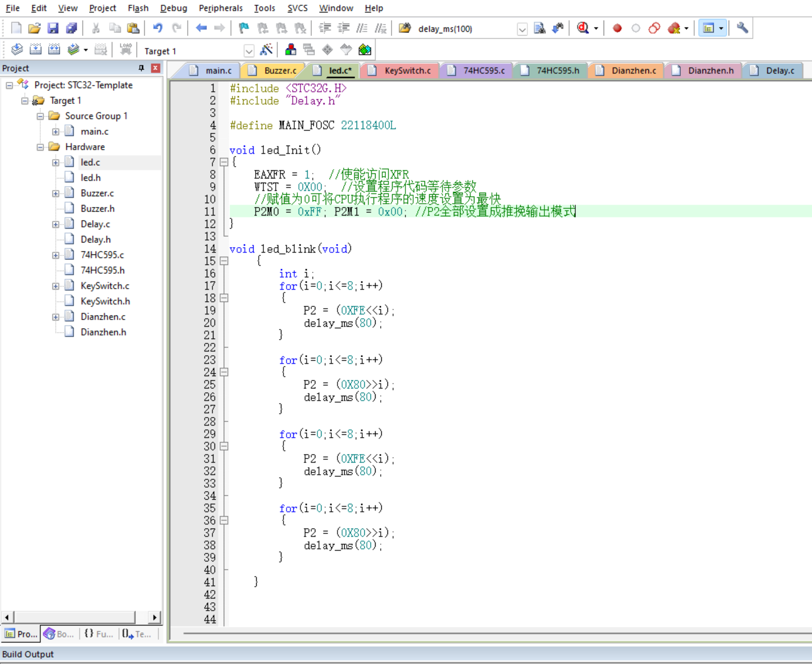The width and height of the screenshot is (812, 664).
Task: Open the Target 1 dropdown
Action: pos(249,51)
